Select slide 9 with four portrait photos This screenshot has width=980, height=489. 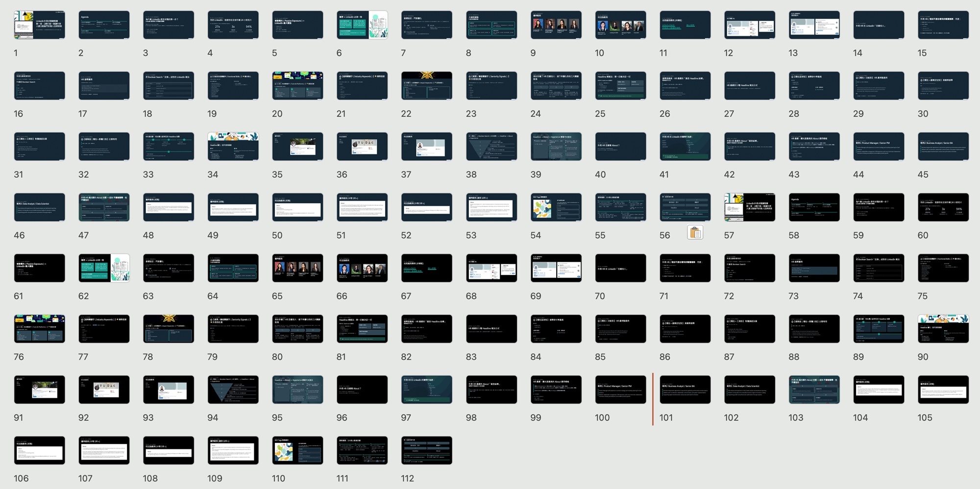[556, 25]
